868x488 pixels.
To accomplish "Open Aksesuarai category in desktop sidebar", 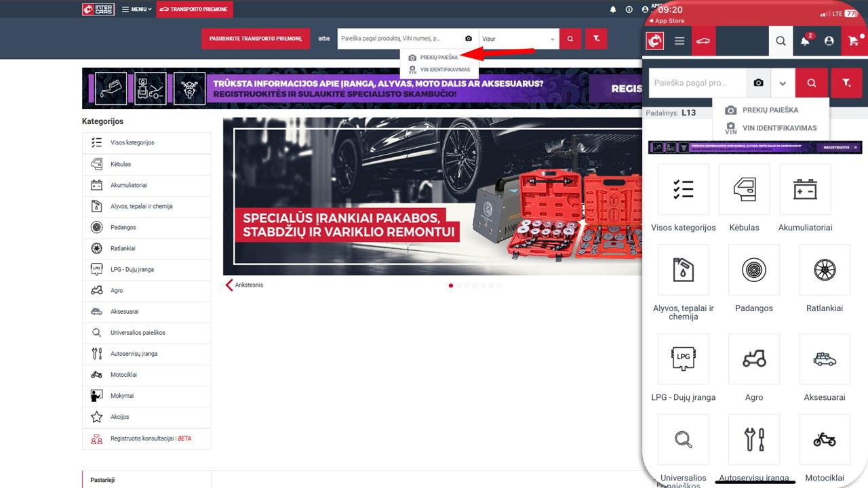I will coord(146,311).
